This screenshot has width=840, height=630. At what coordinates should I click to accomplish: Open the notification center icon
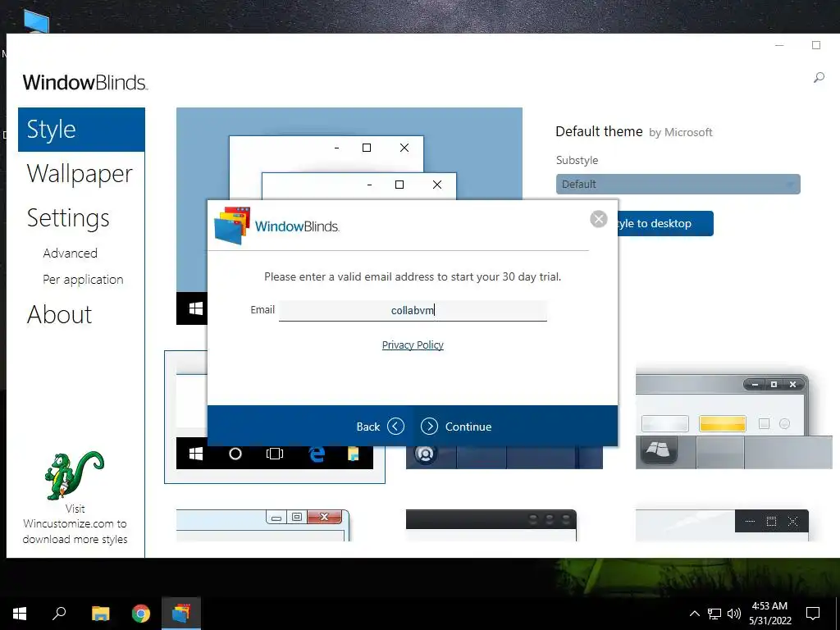813,614
